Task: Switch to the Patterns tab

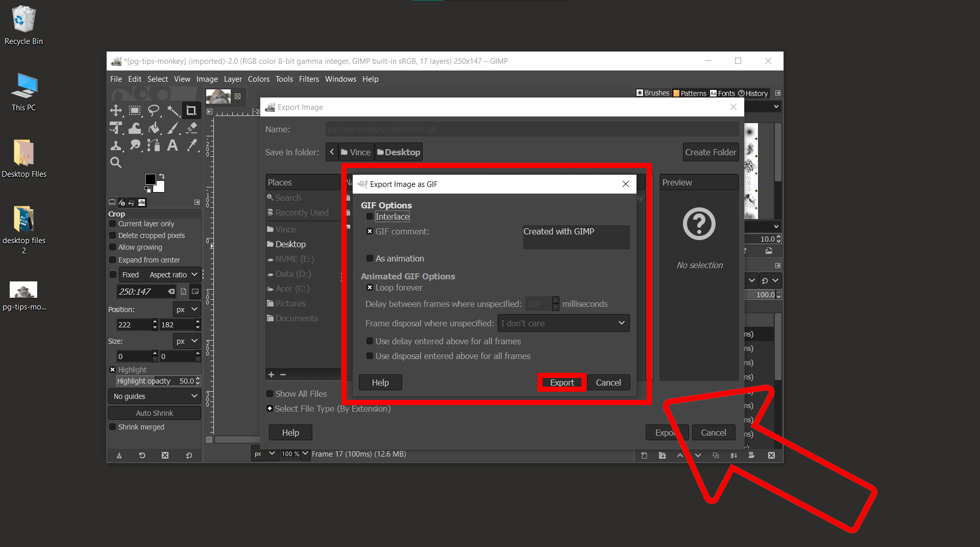Action: click(x=690, y=92)
